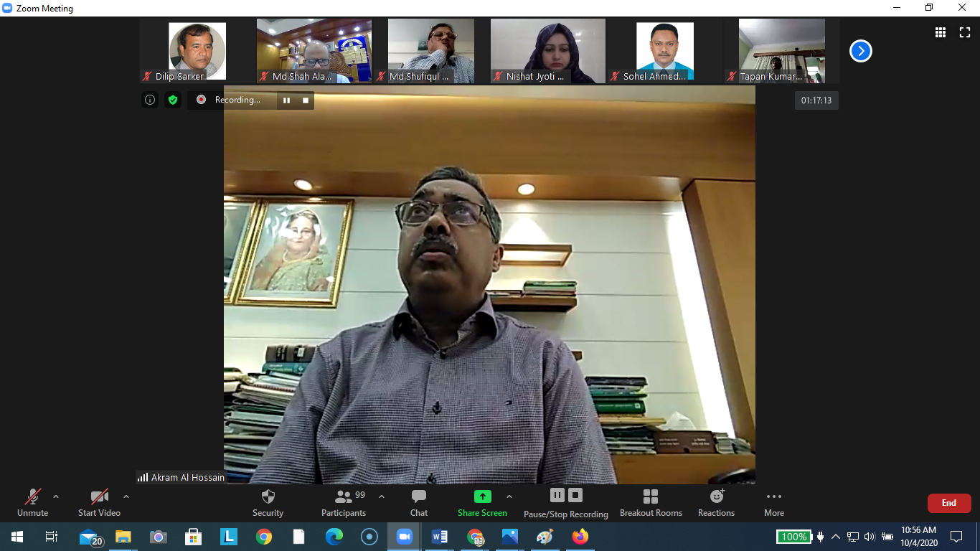Open Microsoft Edge from the taskbar
This screenshot has height=551, width=980.
pos(334,537)
